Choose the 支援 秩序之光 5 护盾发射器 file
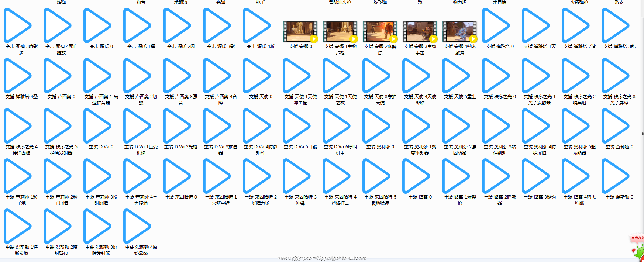644x262 pixels. (x=58, y=126)
